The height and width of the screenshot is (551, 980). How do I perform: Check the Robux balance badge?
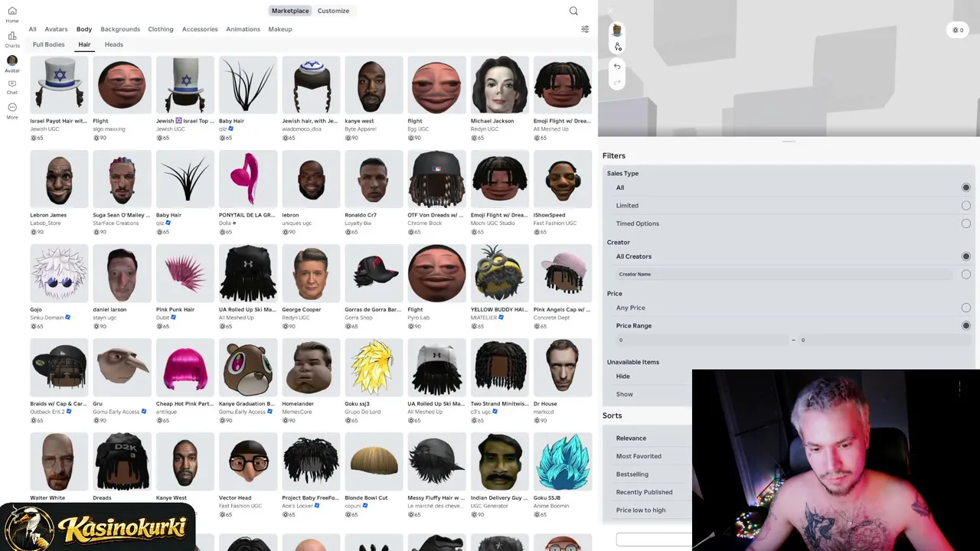click(958, 30)
